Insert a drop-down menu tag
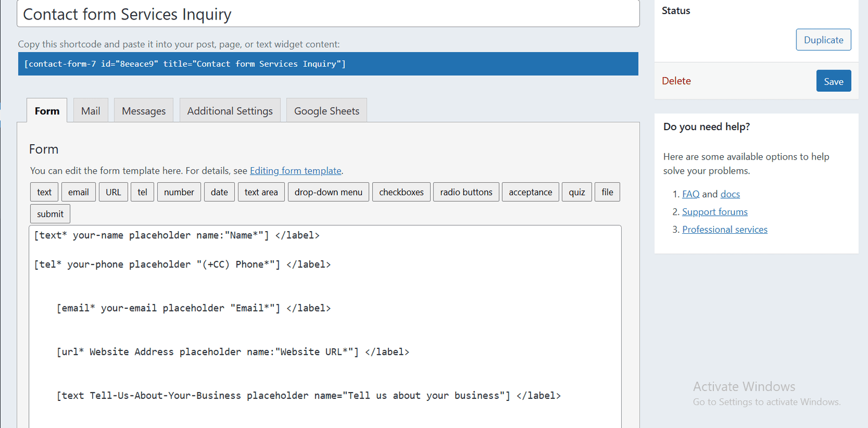The image size is (868, 428). point(328,192)
